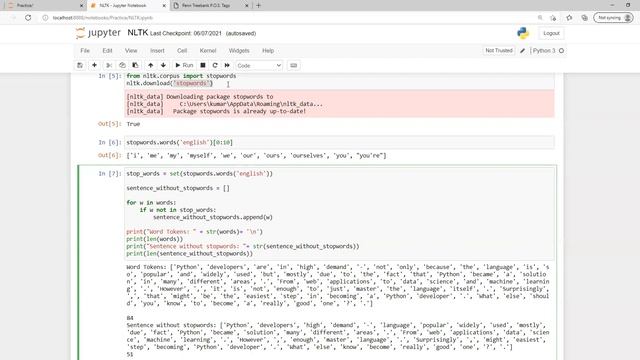Insert a cell below with plus icon
Viewport: 640px width, 360px height.
coord(94,65)
